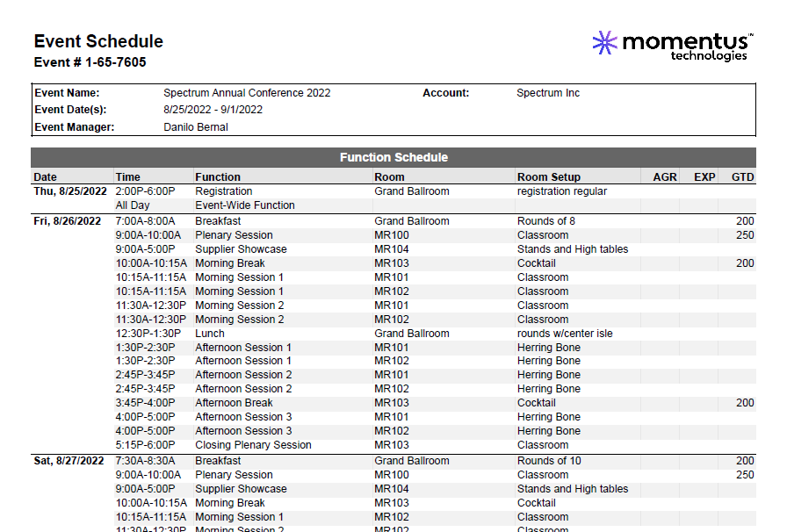Click the Function Schedule header bar

(x=393, y=157)
